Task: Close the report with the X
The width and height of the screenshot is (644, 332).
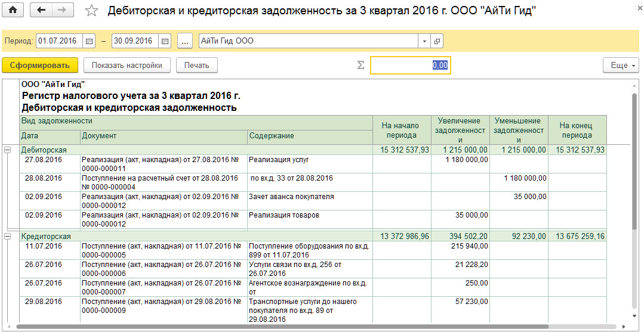Action: [x=638, y=8]
